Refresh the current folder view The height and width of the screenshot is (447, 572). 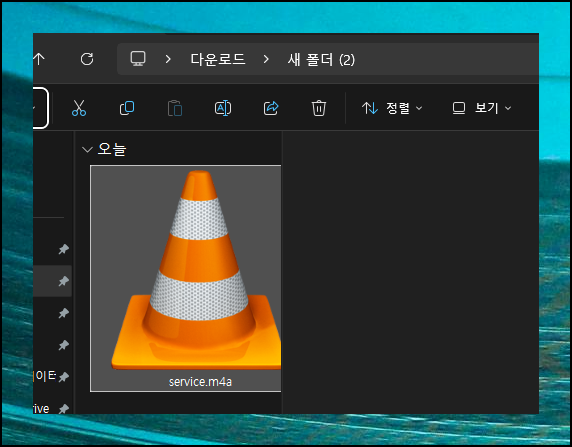click(87, 59)
